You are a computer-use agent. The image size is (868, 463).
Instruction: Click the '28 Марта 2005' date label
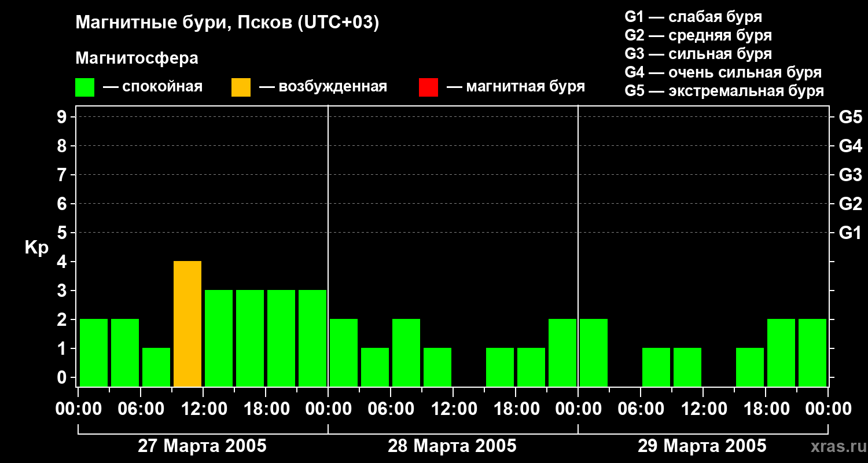point(452,446)
